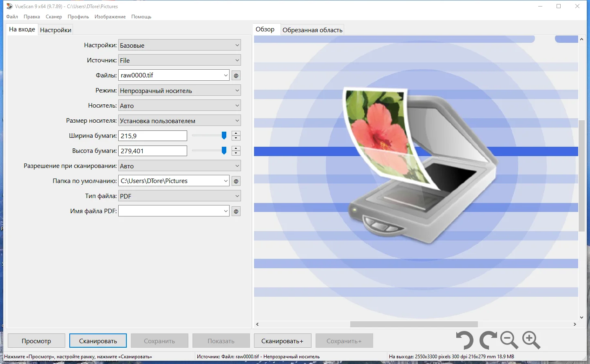Click the VueScan app icon in the title bar
590x364 pixels.
pos(10,6)
